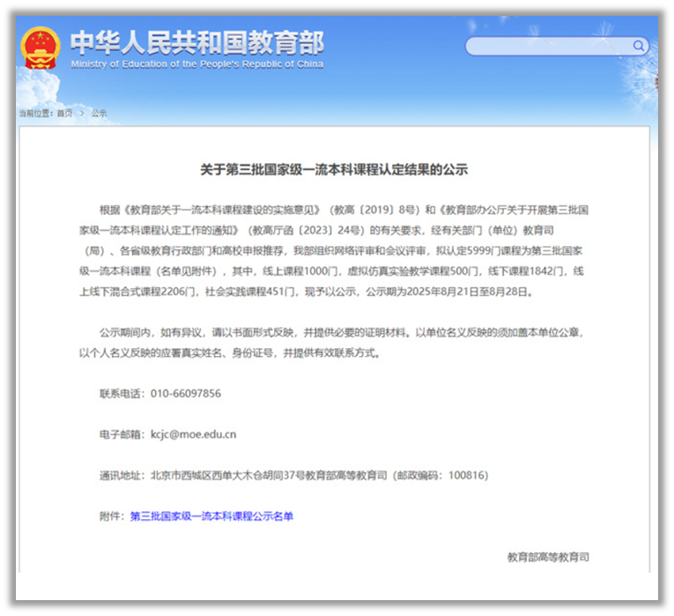Screen dimensions: 674x616
Task: Click the 附件 label before the link
Action: (x=113, y=516)
